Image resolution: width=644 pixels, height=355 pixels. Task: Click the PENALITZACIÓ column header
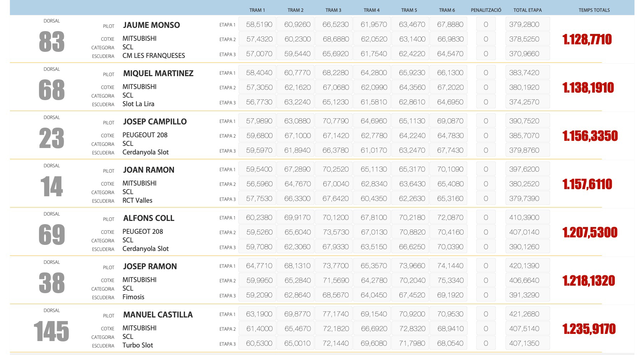tap(486, 10)
